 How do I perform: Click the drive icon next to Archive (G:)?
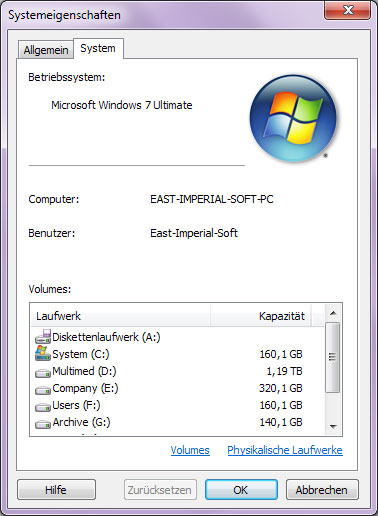click(x=43, y=424)
